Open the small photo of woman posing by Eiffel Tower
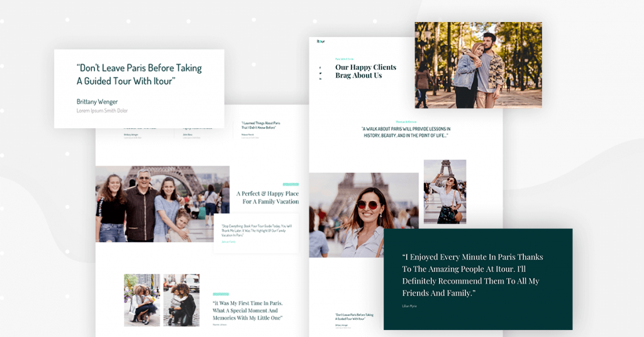Screen dimensions: 644x337 tap(445, 192)
